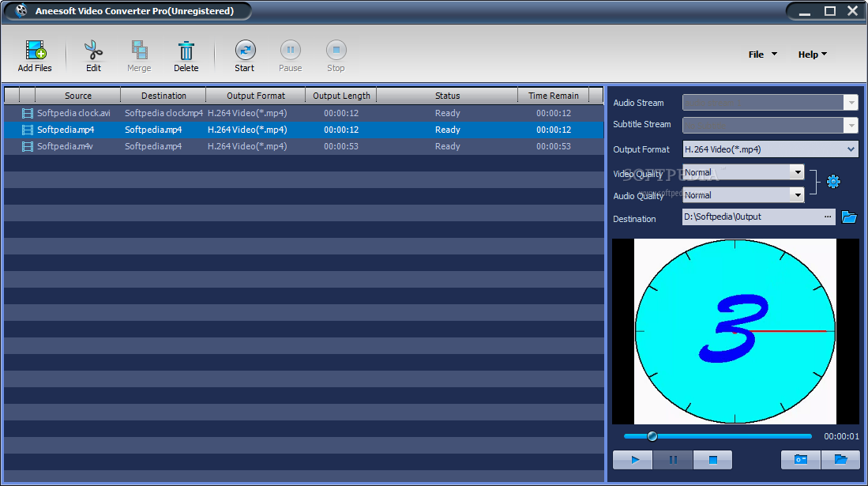Click the Merge toolbar icon
This screenshot has width=868, height=486.
click(139, 50)
